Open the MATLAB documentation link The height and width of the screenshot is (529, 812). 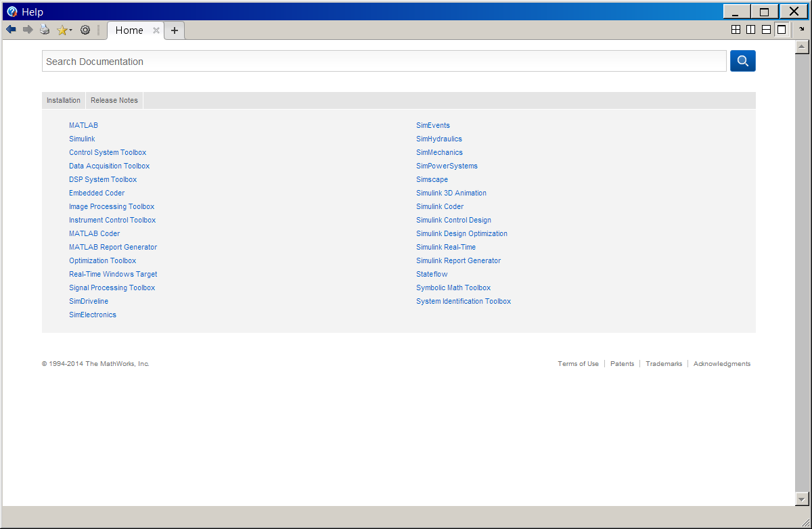83,125
